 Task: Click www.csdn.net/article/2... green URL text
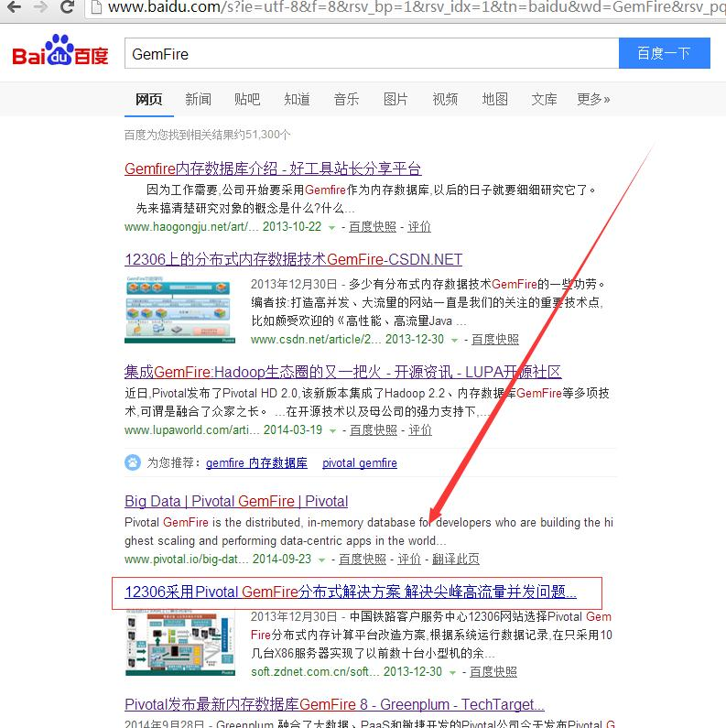(x=316, y=340)
